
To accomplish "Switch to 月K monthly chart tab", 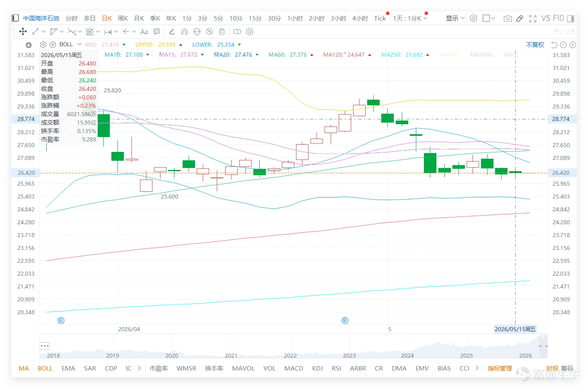I will (x=139, y=18).
